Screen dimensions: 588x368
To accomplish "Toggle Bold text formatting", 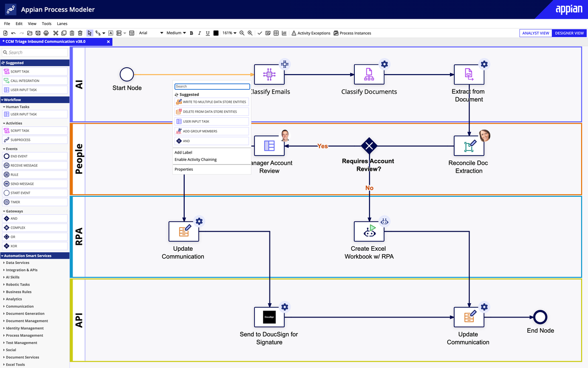I will 192,33.
